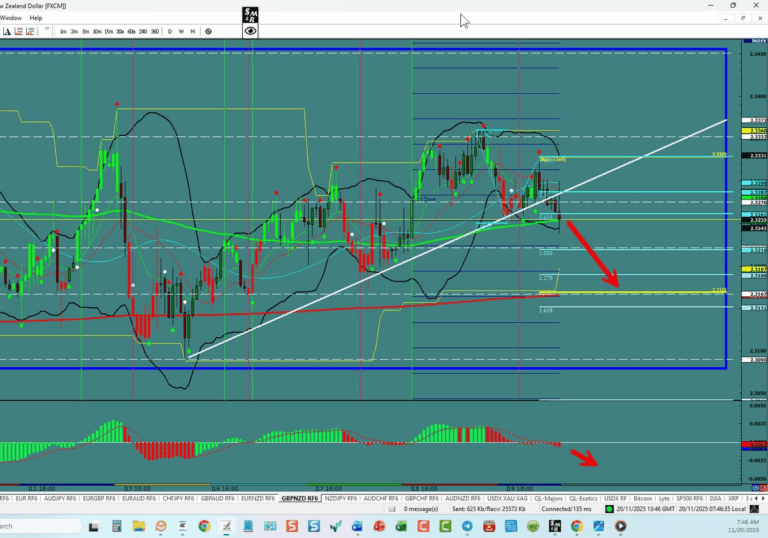Switch to the QL-Majors tab

548,498
